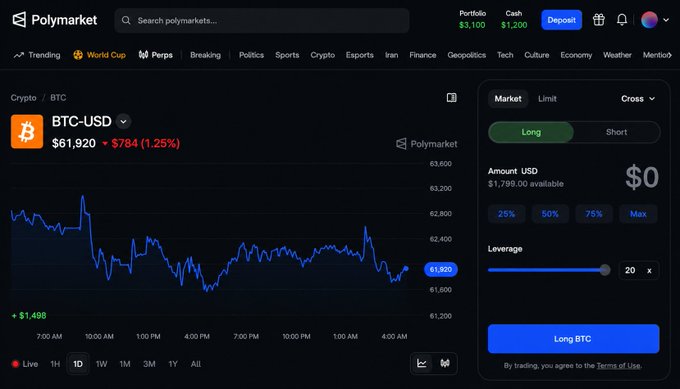Focus the Search polymarkets field
680x389 pixels.
(262, 20)
